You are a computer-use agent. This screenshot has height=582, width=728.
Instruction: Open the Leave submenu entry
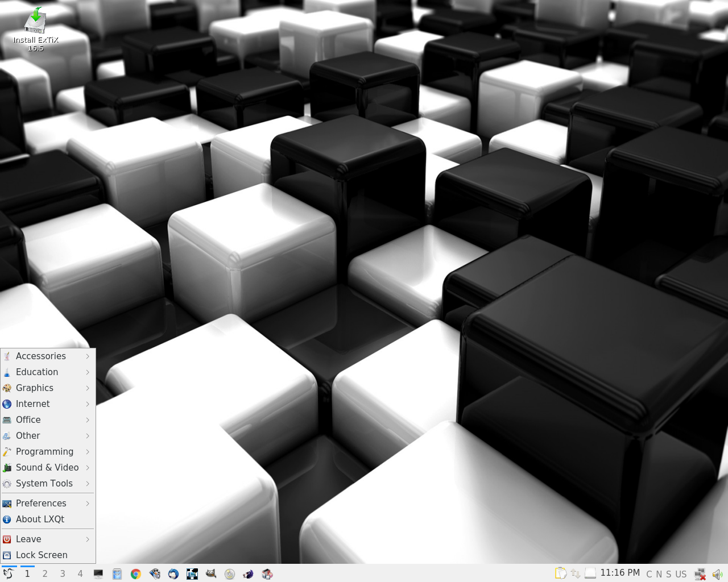point(48,539)
